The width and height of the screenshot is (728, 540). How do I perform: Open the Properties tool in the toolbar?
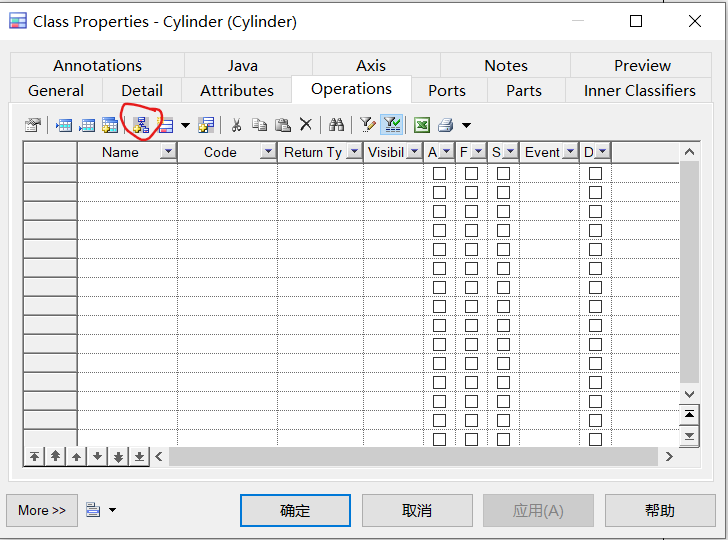point(33,125)
